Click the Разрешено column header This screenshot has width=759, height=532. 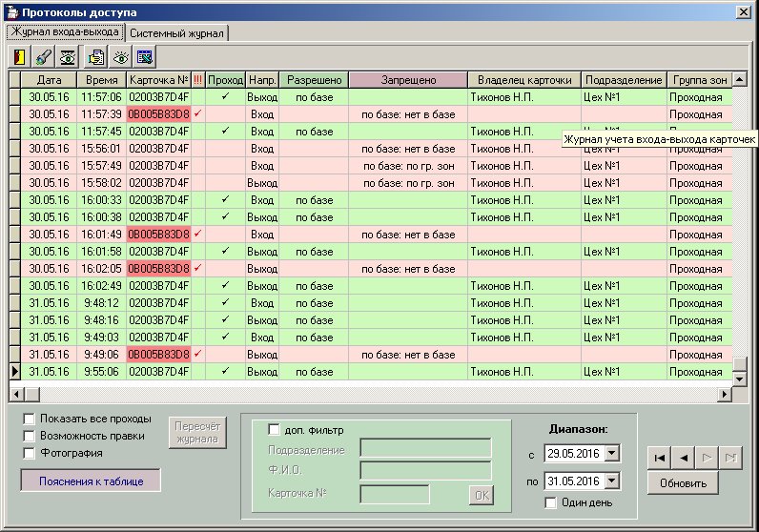[314, 80]
